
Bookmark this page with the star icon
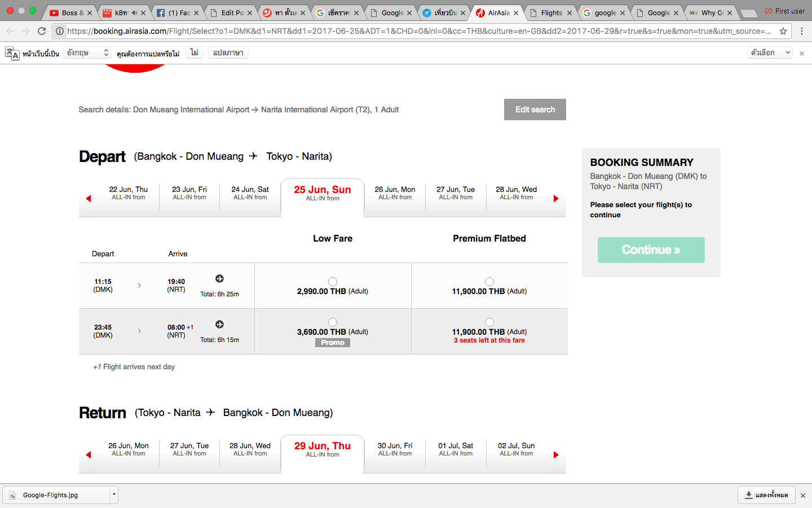coord(783,31)
